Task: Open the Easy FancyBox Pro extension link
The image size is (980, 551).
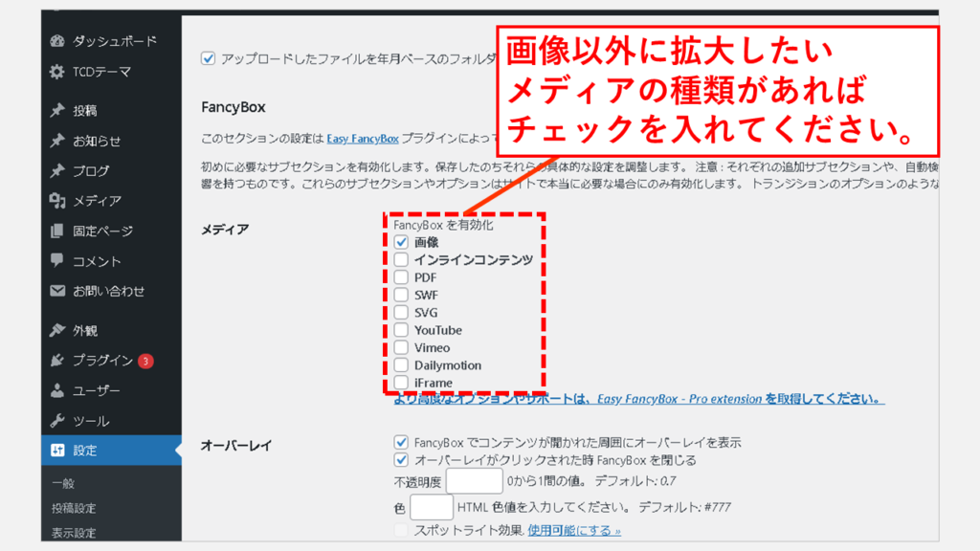Action: [638, 399]
